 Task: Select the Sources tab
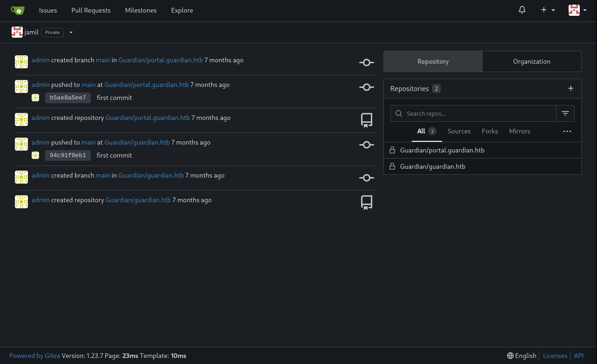[x=459, y=132]
